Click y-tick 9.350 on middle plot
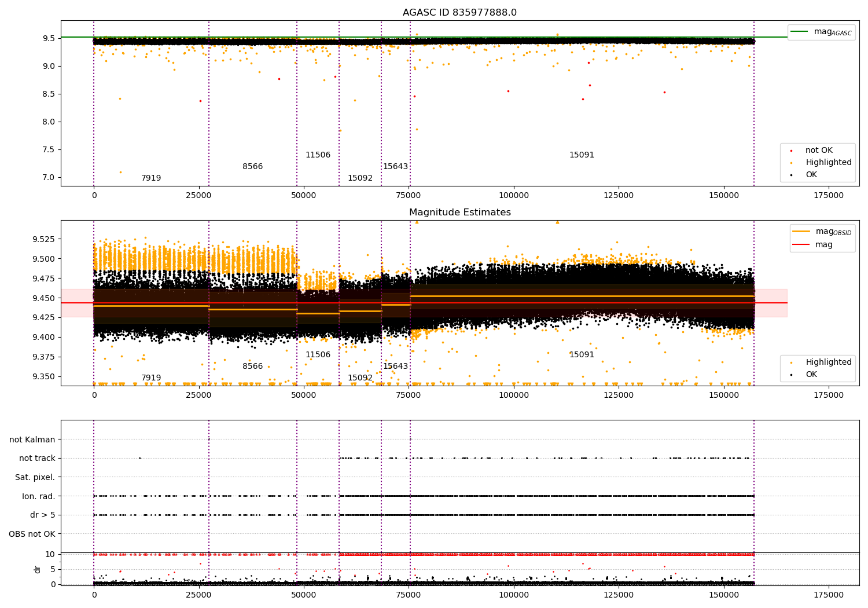Screen dimensions: 868x608 coord(43,376)
